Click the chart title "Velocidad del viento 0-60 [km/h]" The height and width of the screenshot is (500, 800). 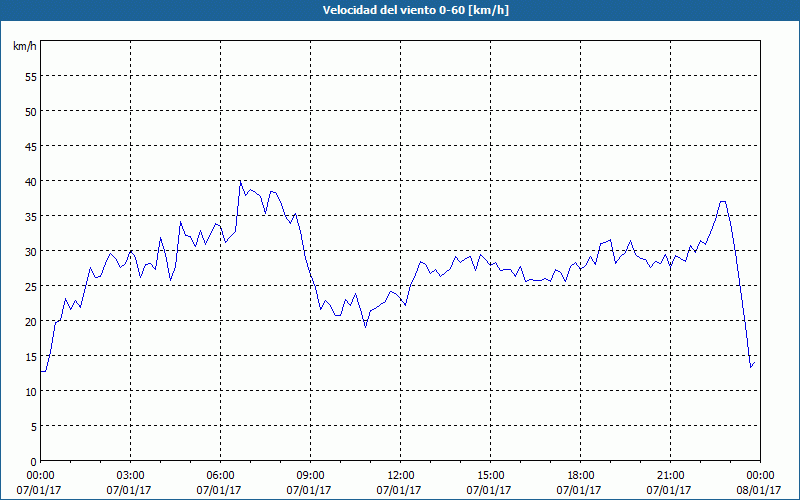pyautogui.click(x=415, y=10)
